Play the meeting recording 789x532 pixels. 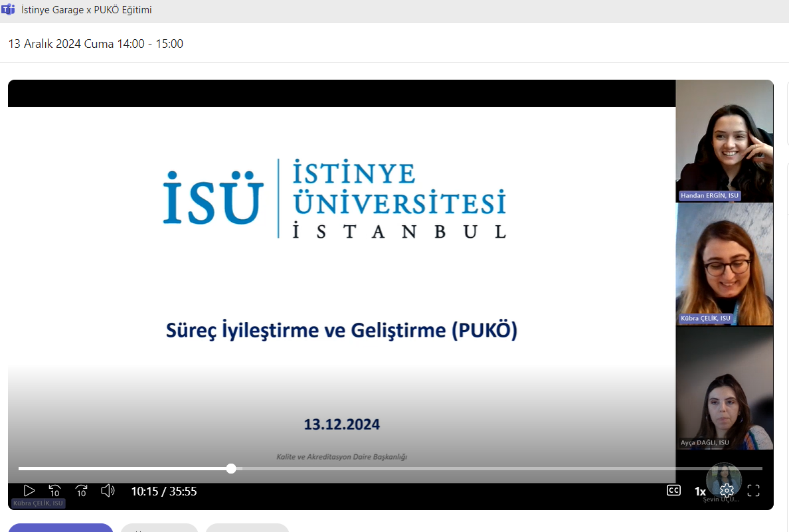pos(29,491)
